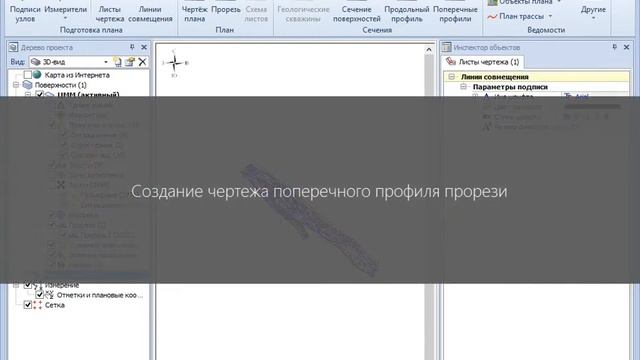Click the compass rose in the drawing view

[x=175, y=63]
